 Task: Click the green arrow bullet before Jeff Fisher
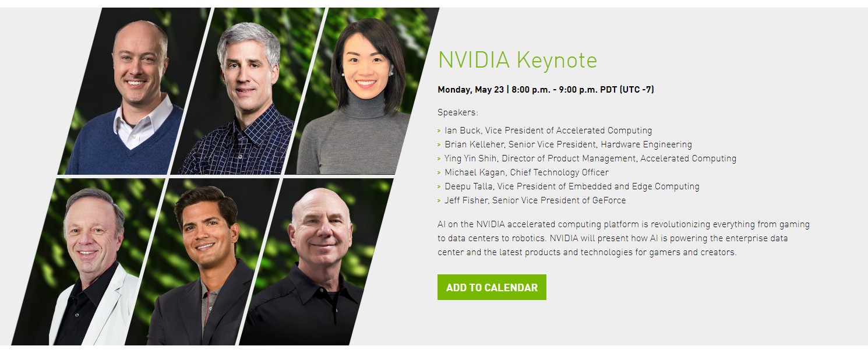click(x=439, y=201)
